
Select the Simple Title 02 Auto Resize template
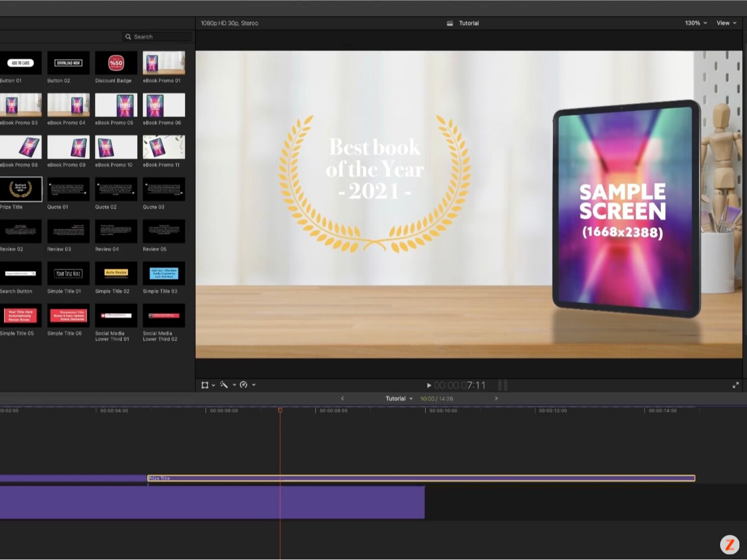(116, 273)
